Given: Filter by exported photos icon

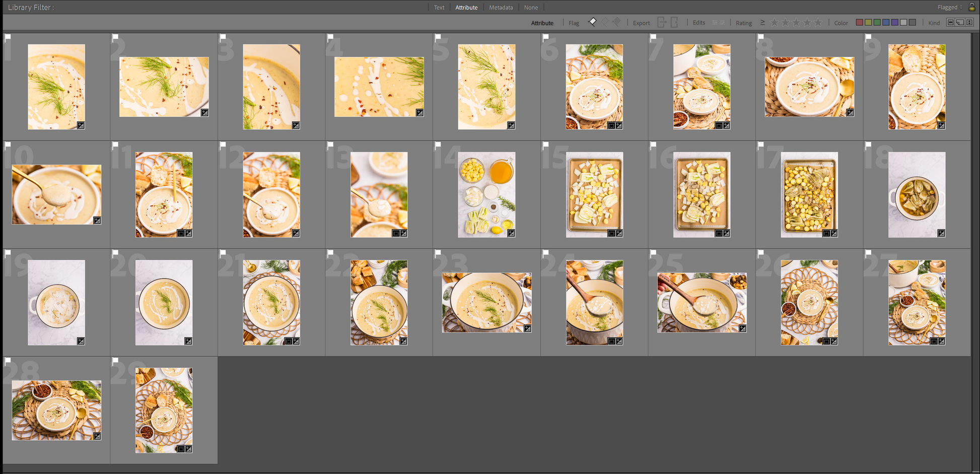Looking at the screenshot, I should 662,22.
